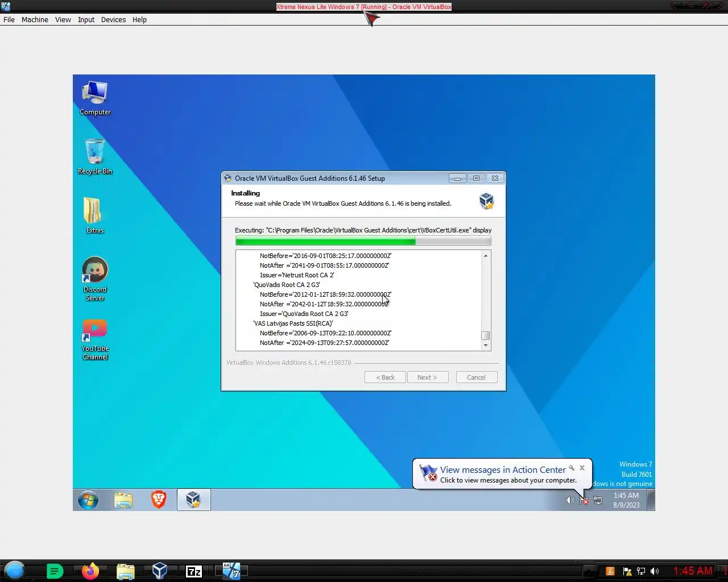This screenshot has width=728, height=582.
Task: Launch Firefox from host taskbar
Action: click(x=90, y=571)
